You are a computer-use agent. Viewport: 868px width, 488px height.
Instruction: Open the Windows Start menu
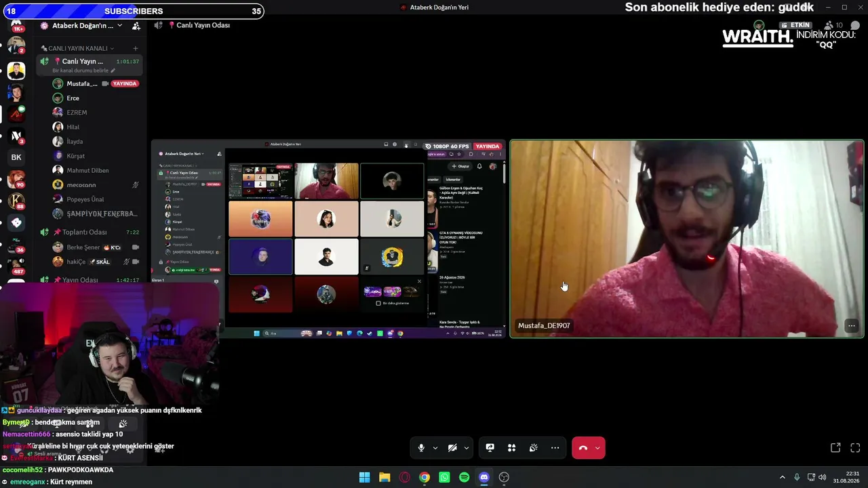(x=364, y=477)
